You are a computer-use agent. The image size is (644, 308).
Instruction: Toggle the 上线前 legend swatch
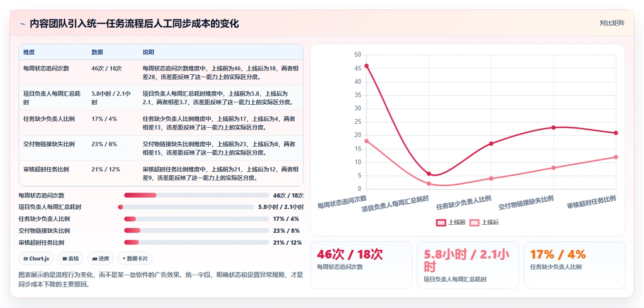pyautogui.click(x=441, y=222)
